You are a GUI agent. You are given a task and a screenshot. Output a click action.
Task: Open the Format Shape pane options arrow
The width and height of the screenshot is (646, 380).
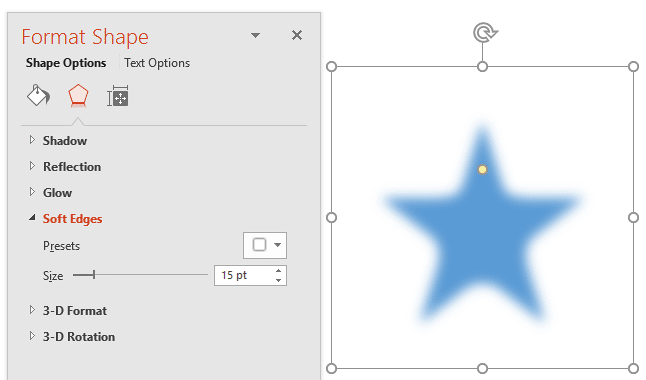[255, 35]
